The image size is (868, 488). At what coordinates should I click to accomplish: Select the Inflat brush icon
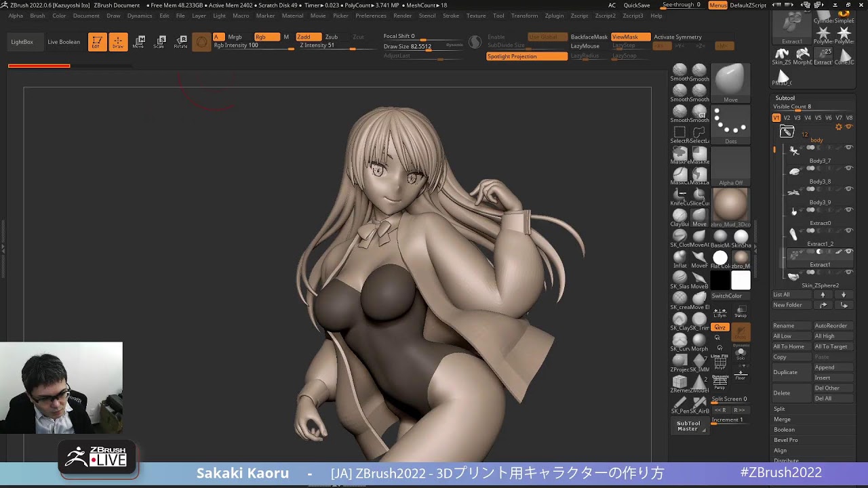(x=679, y=258)
